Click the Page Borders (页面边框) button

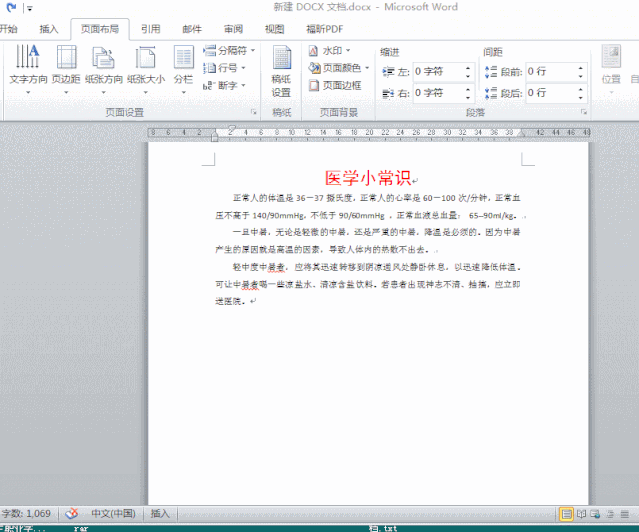point(335,86)
